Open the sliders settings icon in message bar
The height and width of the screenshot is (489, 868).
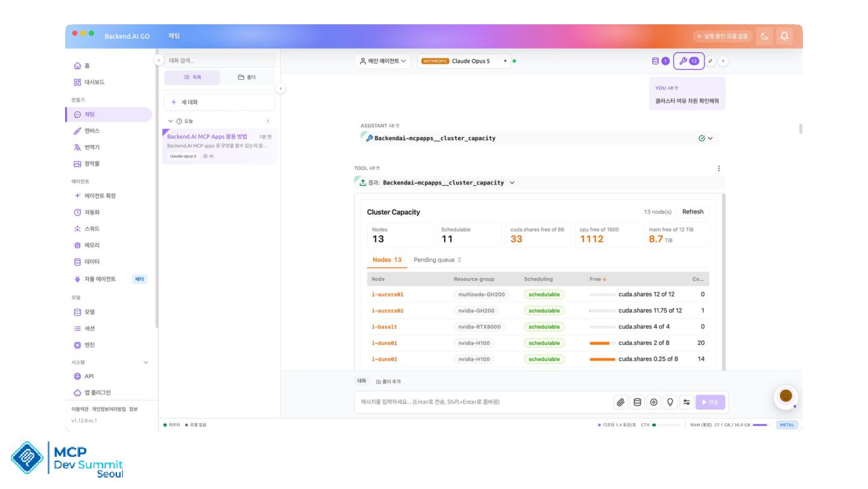coord(686,402)
